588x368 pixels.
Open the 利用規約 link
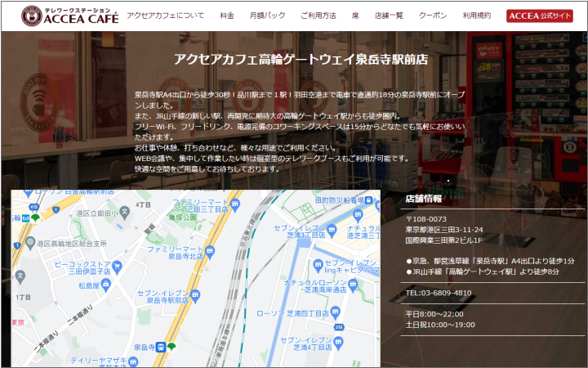tap(477, 16)
